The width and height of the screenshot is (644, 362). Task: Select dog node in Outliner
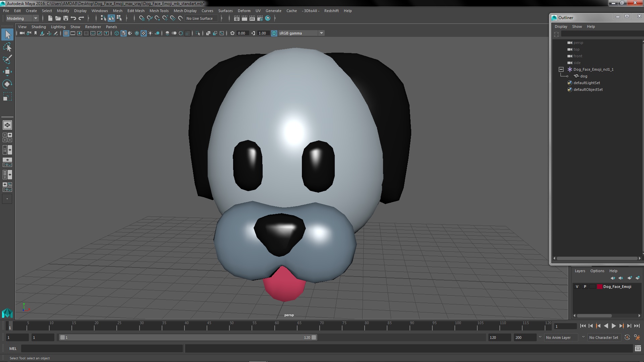(584, 76)
